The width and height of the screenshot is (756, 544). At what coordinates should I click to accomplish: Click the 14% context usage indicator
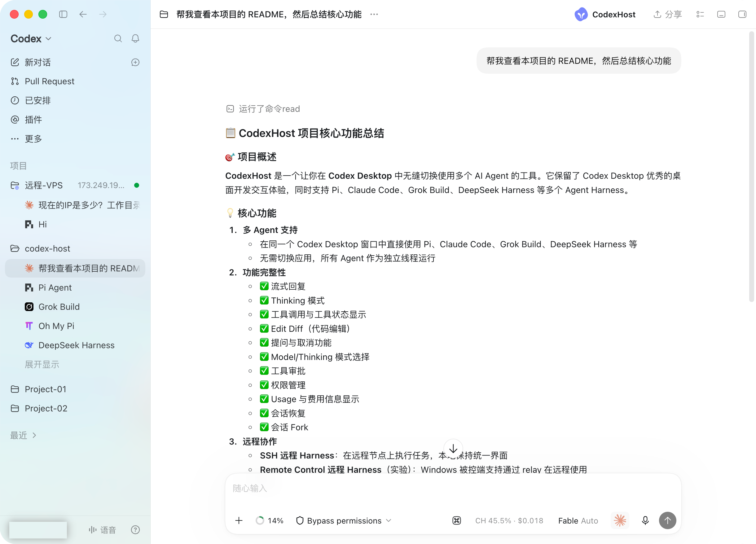[x=269, y=521]
